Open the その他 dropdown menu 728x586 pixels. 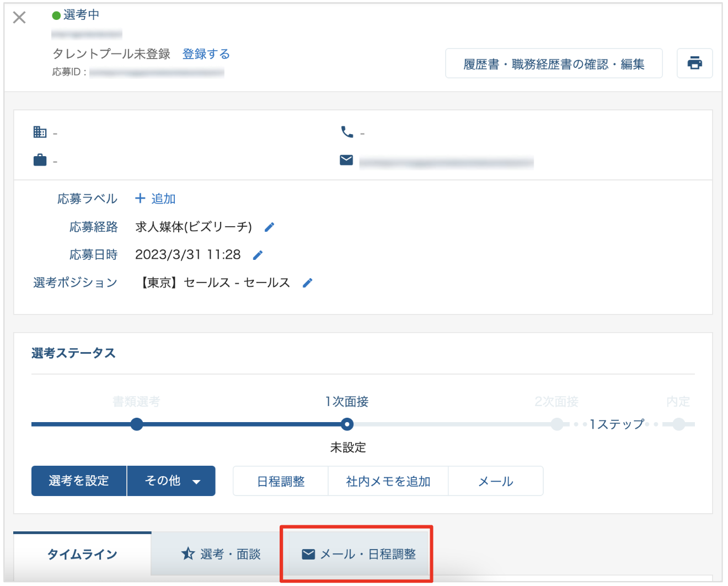pyautogui.click(x=172, y=481)
